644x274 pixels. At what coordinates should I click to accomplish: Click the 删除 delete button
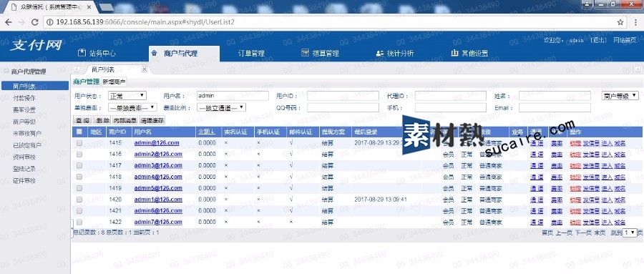click(x=102, y=120)
